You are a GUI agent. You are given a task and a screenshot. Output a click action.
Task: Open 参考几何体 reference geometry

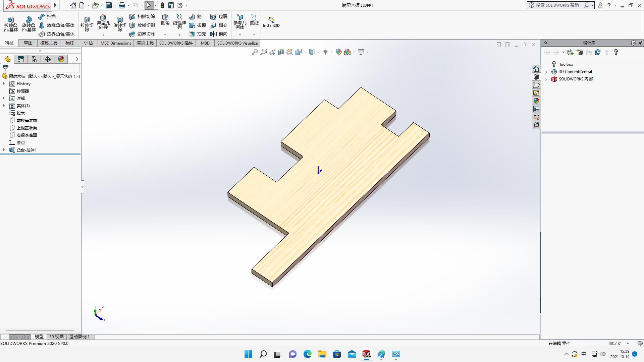point(240,22)
